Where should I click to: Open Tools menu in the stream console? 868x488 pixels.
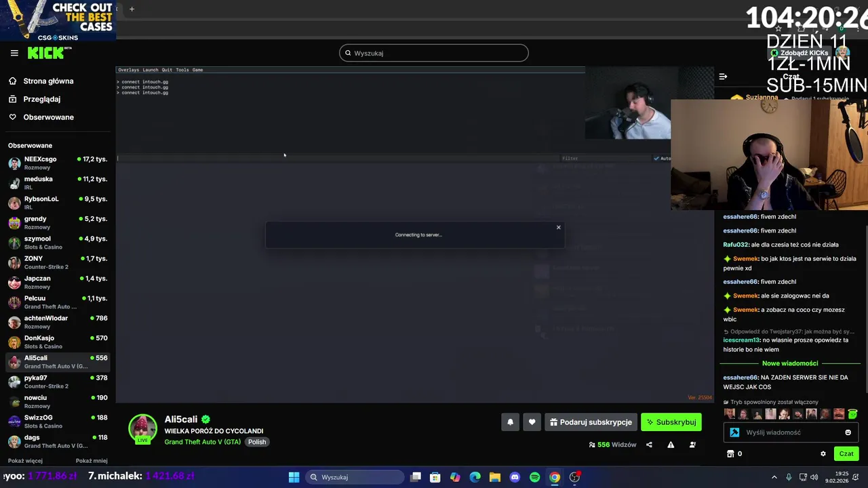182,70
